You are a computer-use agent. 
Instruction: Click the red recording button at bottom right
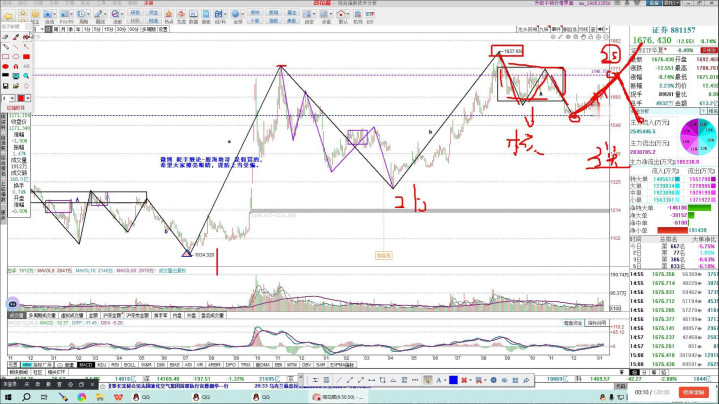pyautogui.click(x=693, y=393)
